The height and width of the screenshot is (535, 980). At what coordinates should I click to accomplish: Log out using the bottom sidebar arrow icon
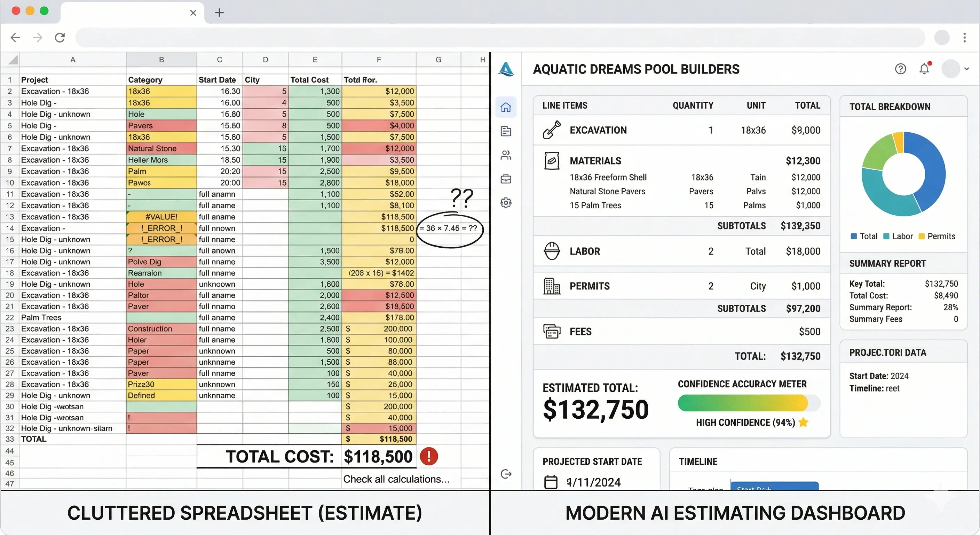point(506,474)
